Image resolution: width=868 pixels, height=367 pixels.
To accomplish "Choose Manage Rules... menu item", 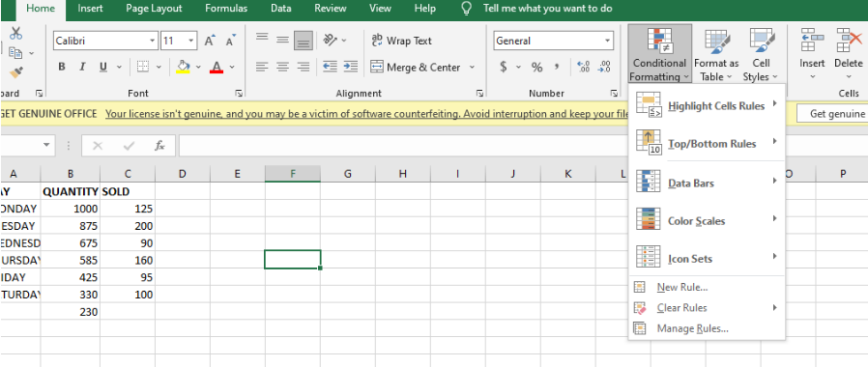I will click(x=707, y=328).
